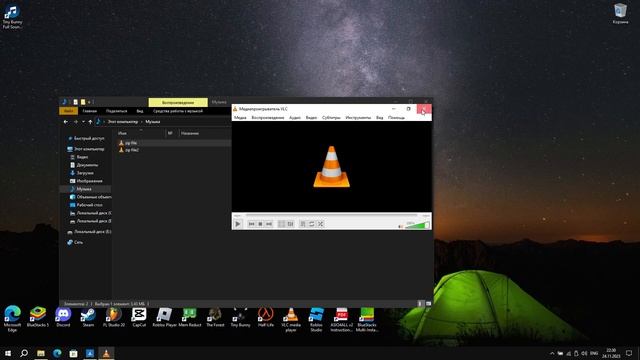Viewport: 640px width, 360px height.
Task: Open VLC Субтитры menu
Action: pyautogui.click(x=331, y=118)
